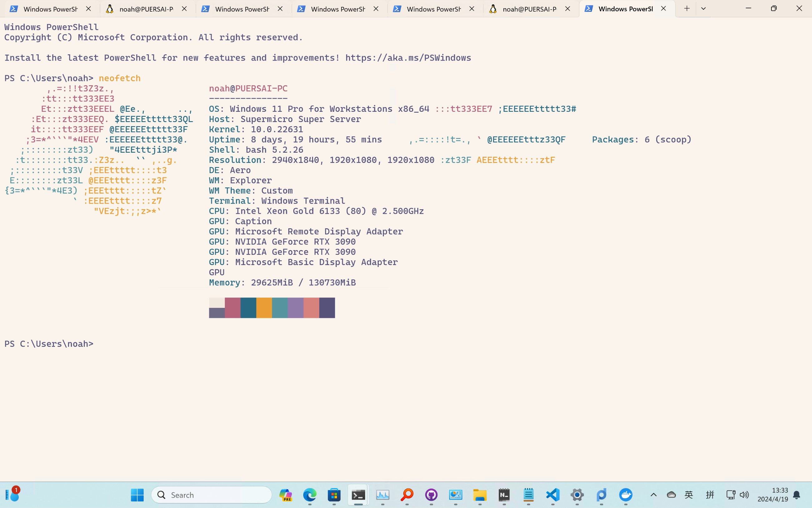Open Microsoft Edge from the taskbar
This screenshot has width=812, height=508.
(310, 495)
